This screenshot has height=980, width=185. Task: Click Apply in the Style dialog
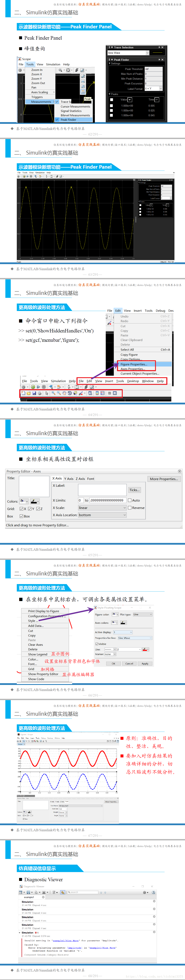145,663
